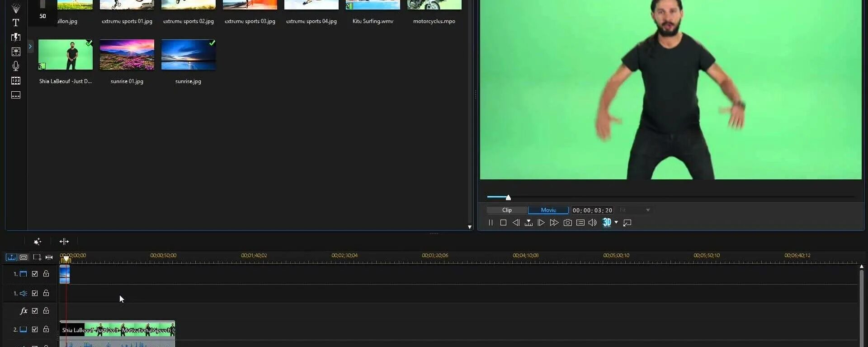Undock the preview window icon

(x=627, y=223)
